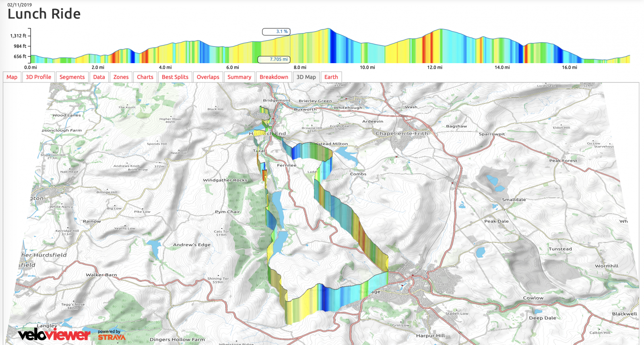This screenshot has width=644, height=345.
Task: Click the Whitehough map label
Action: 348,108
